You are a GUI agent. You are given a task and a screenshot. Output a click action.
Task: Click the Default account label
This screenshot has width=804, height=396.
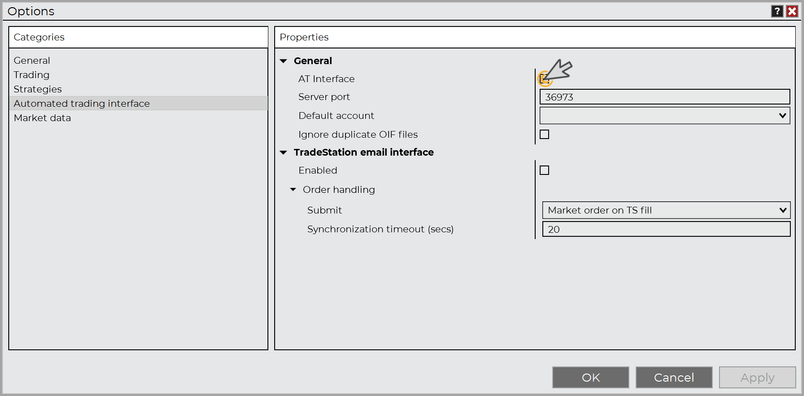coord(336,115)
